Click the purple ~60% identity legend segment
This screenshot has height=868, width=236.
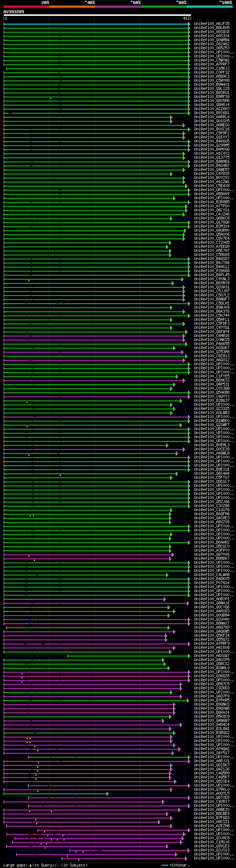118,6
